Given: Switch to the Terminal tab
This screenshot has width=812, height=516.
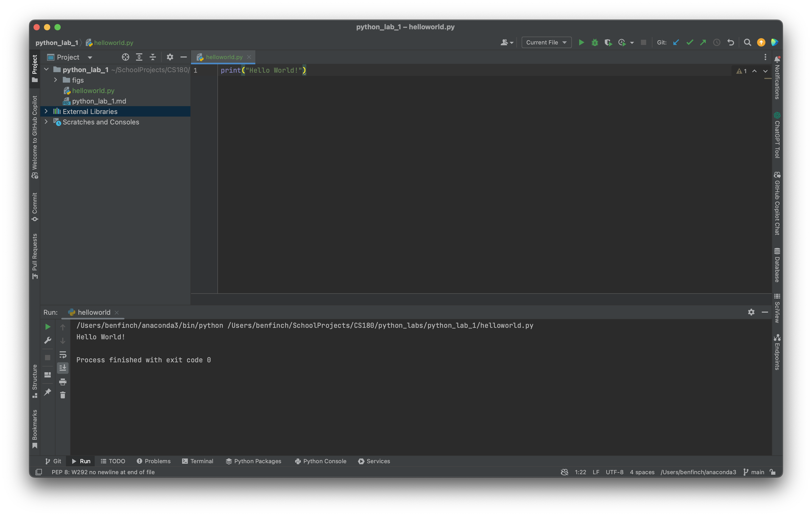Looking at the screenshot, I should pos(198,461).
